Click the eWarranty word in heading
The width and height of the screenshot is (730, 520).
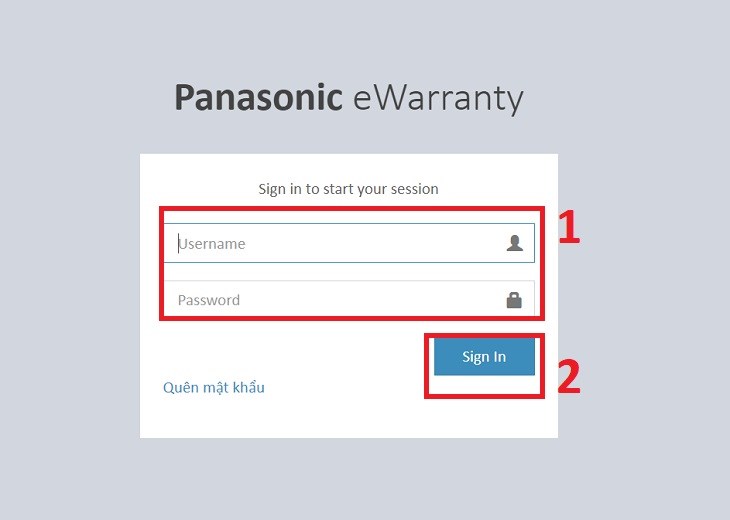pos(438,98)
